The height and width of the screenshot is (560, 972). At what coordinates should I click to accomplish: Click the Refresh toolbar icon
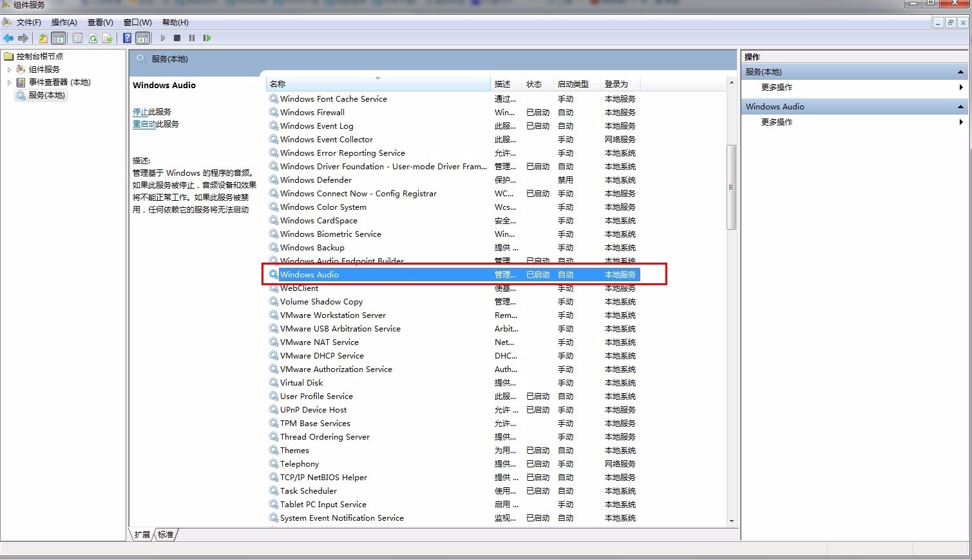pyautogui.click(x=93, y=38)
